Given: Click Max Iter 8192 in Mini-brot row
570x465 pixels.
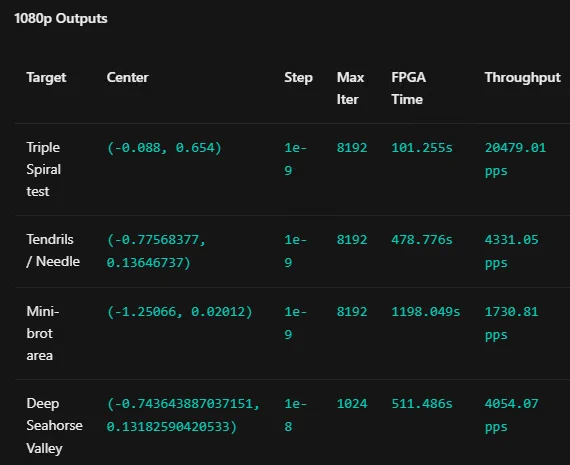Looking at the screenshot, I should click(352, 312).
